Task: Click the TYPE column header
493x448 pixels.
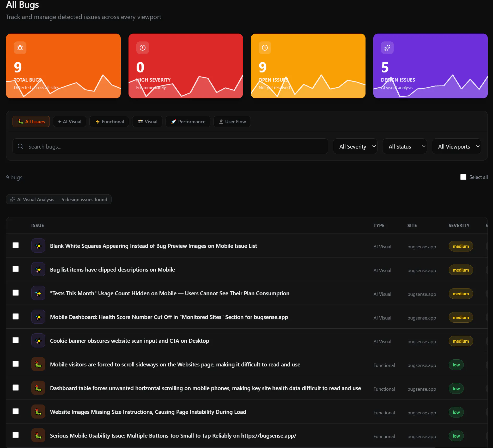Action: [x=379, y=225]
